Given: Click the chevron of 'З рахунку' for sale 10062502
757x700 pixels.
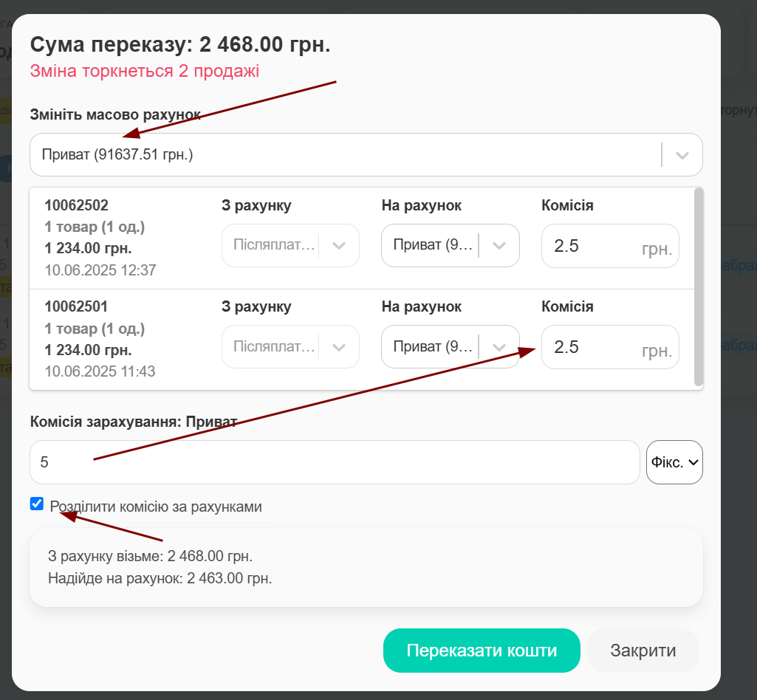Looking at the screenshot, I should [x=339, y=246].
